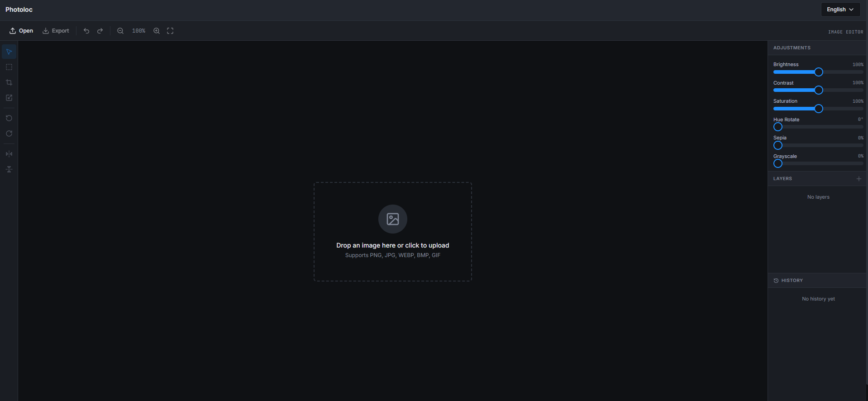Screen dimensions: 868x401
Task: Click the zoom in magnifier
Action: pyautogui.click(x=157, y=31)
